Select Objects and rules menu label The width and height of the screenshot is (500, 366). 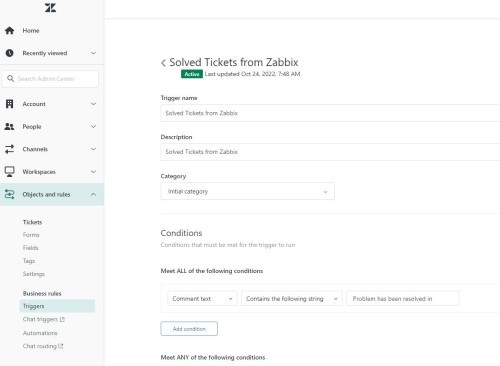(46, 194)
